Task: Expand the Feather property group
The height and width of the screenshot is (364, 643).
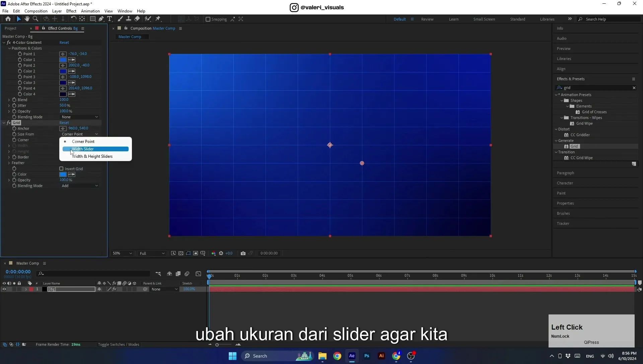Action: (x=9, y=163)
